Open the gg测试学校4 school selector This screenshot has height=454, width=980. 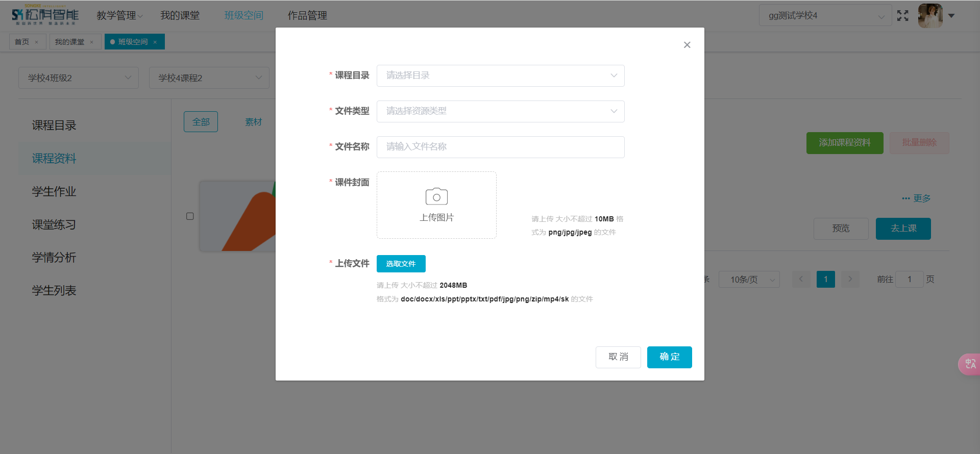[825, 16]
